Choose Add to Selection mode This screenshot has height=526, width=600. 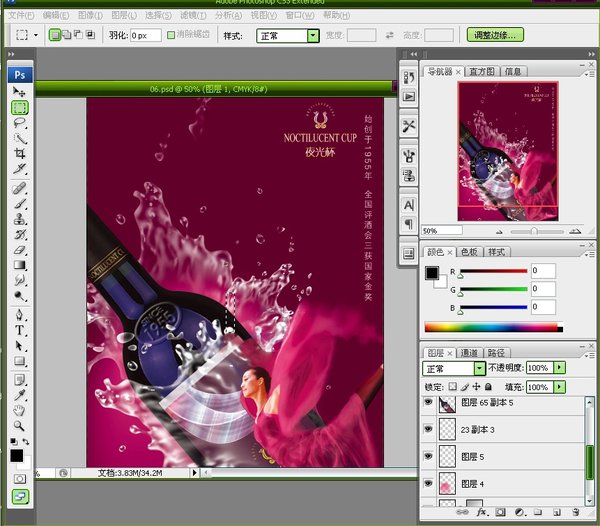pos(67,35)
